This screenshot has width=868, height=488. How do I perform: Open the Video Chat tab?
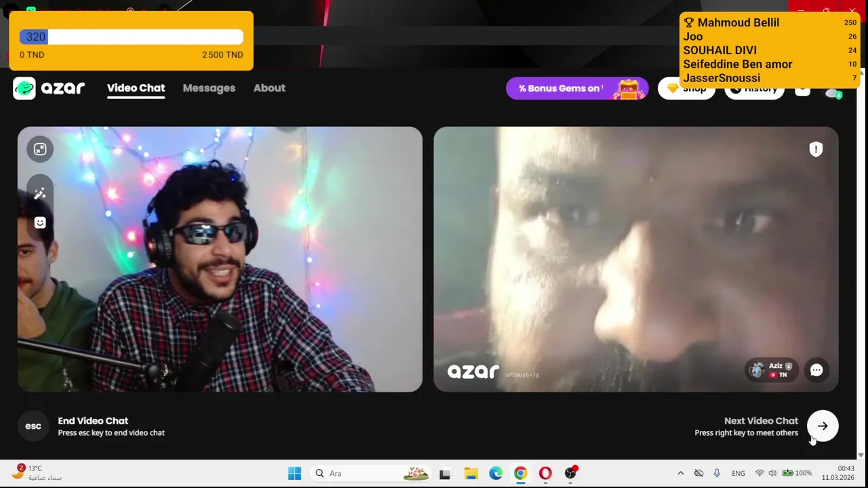(136, 88)
